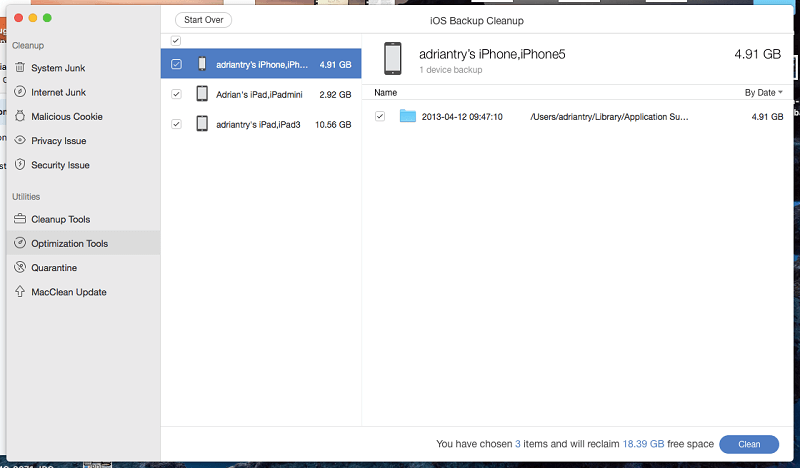The height and width of the screenshot is (468, 800).
Task: Click the blue folder icon for 2013-04-12 backup
Action: click(x=408, y=116)
